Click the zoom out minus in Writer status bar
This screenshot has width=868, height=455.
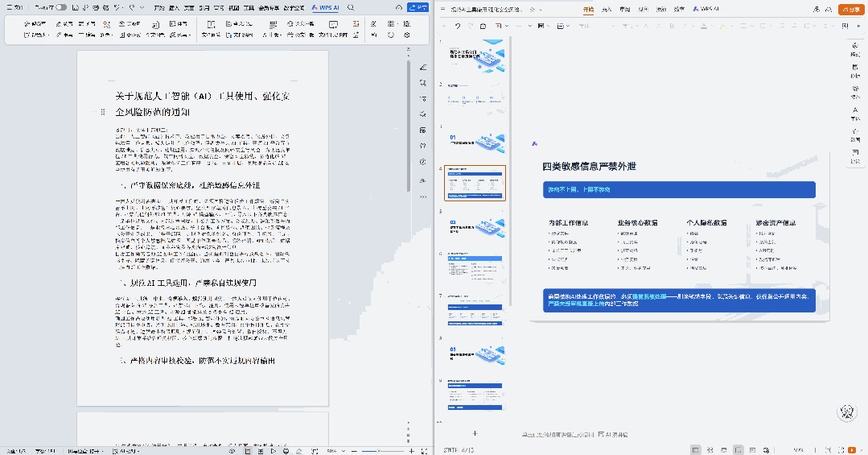click(x=354, y=451)
